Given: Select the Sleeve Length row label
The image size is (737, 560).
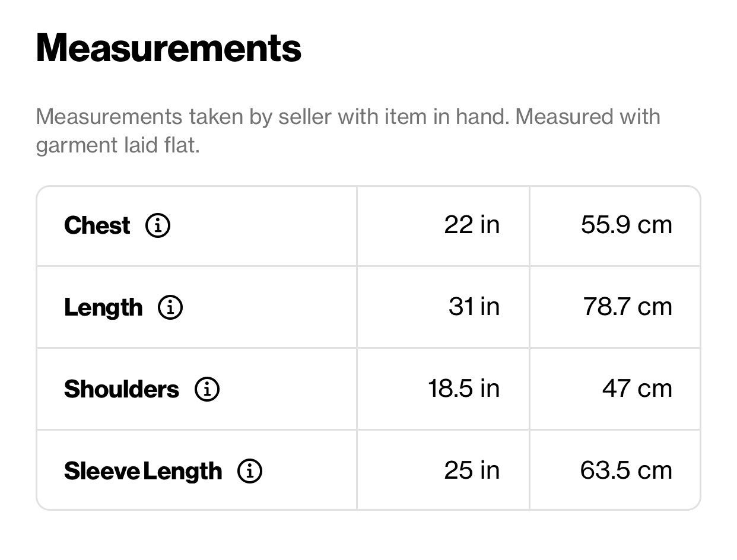Looking at the screenshot, I should pyautogui.click(x=143, y=471).
